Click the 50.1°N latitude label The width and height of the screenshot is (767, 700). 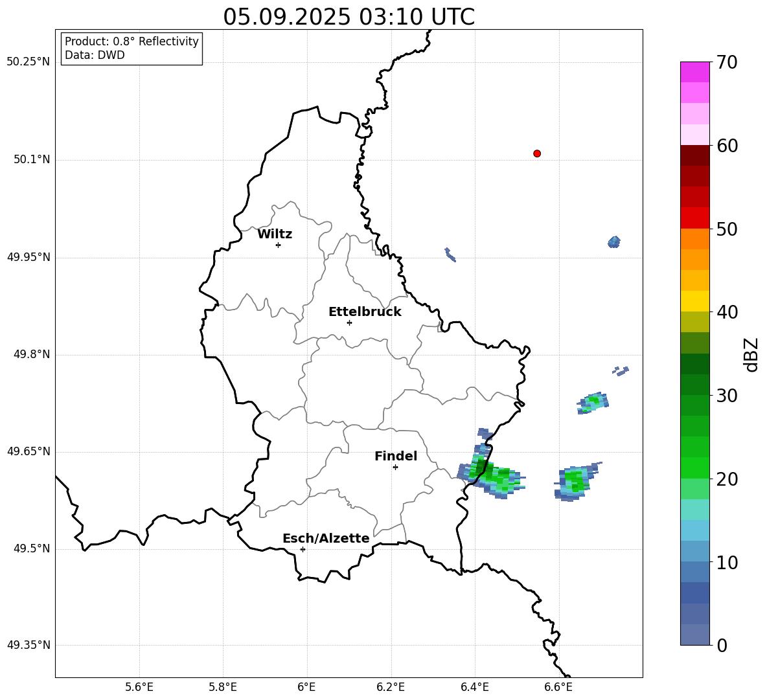(32, 160)
